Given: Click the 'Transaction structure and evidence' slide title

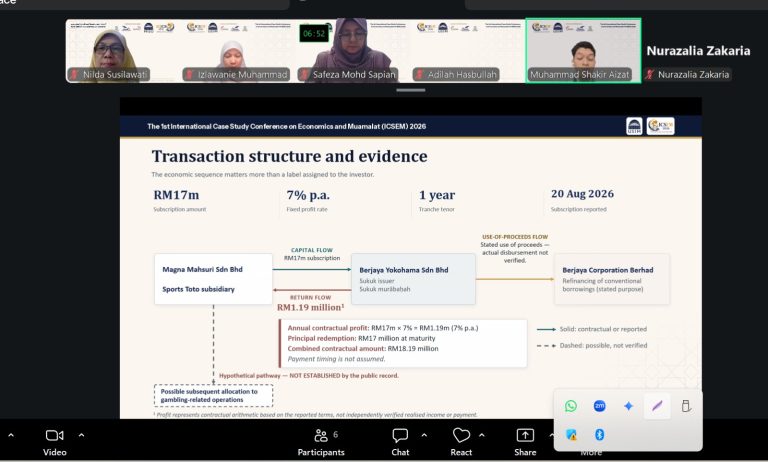Looking at the screenshot, I should 289,156.
